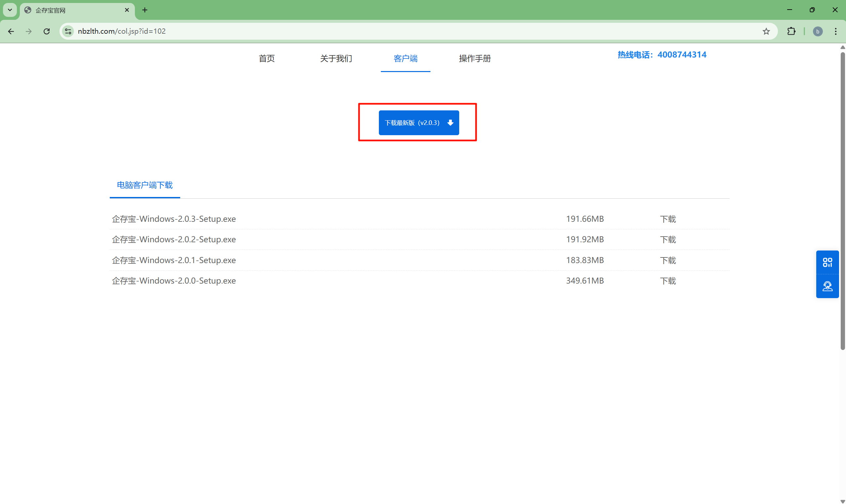Open the Chrome extensions puzzle icon

(x=791, y=31)
